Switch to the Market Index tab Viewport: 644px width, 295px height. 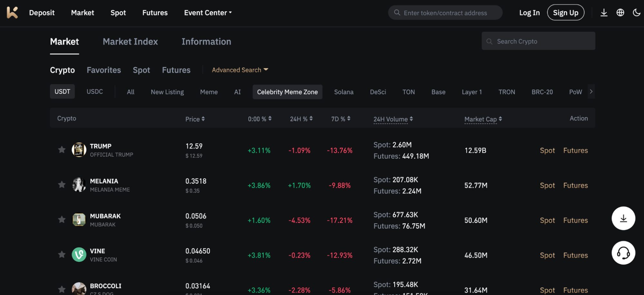130,41
